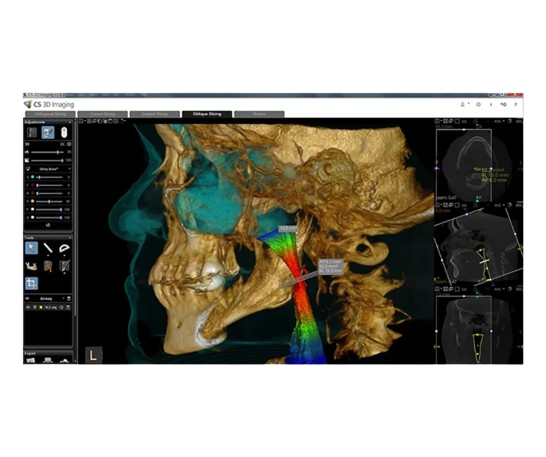Open the Shiny Bone preset dropdown
Image resolution: width=546 pixels, height=457 pixels.
click(49, 169)
